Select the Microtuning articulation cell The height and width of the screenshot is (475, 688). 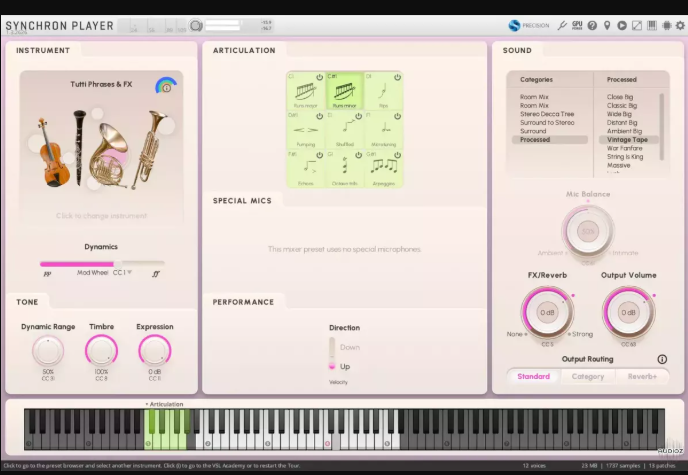pyautogui.click(x=383, y=130)
